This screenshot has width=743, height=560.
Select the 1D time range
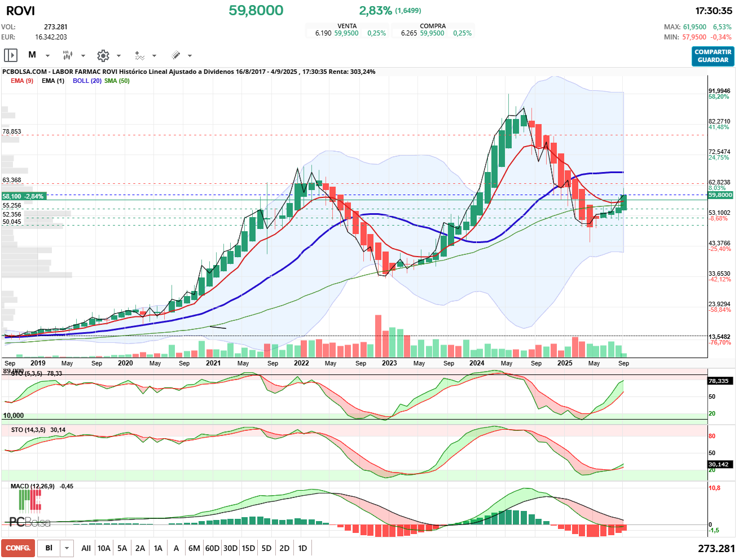302,548
